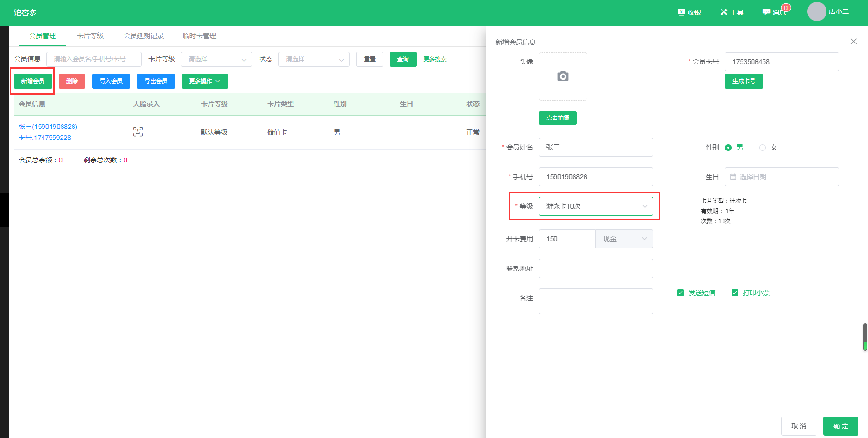Click the 查询 search button

pyautogui.click(x=403, y=59)
